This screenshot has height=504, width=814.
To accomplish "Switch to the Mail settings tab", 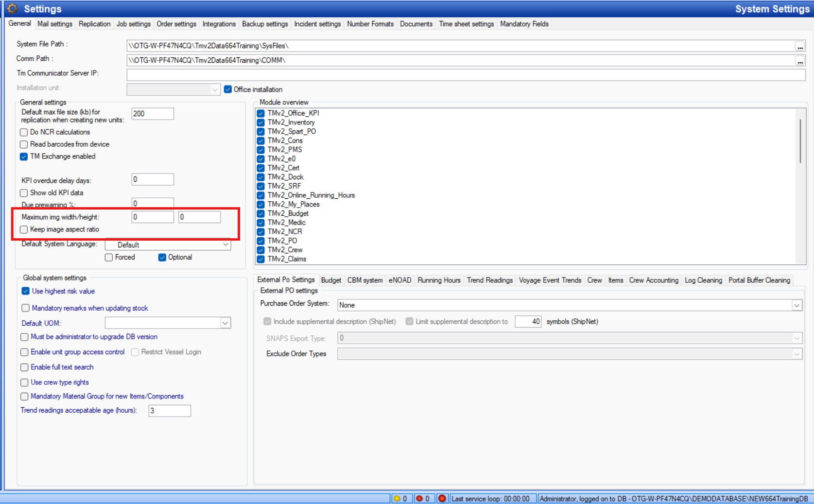I will coord(54,23).
